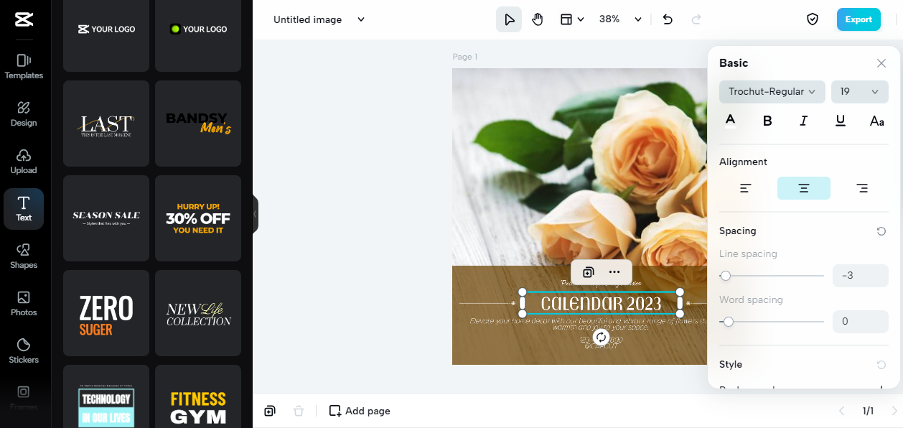Adjust the Line spacing slider handle
Image resolution: width=904 pixels, height=428 pixels.
pos(725,276)
